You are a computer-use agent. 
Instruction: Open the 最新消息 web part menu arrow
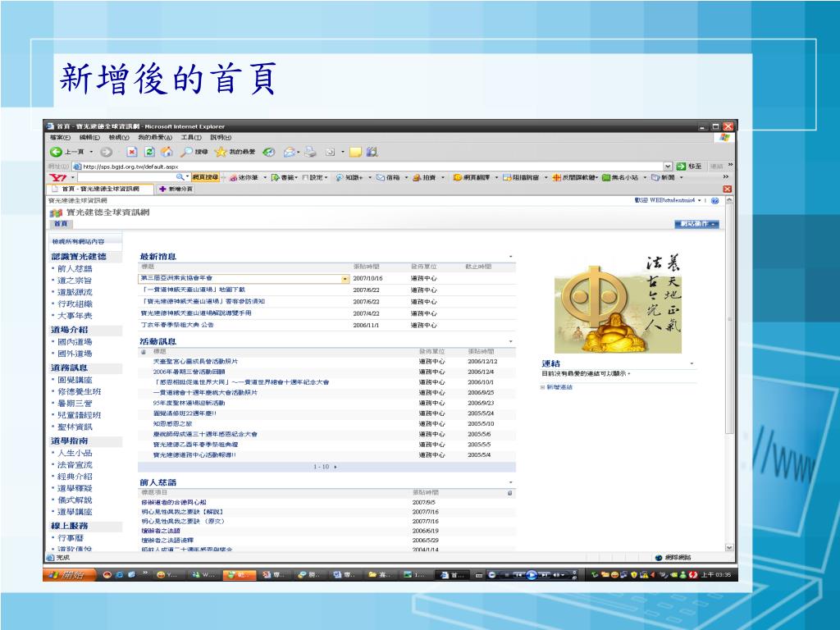(x=510, y=257)
